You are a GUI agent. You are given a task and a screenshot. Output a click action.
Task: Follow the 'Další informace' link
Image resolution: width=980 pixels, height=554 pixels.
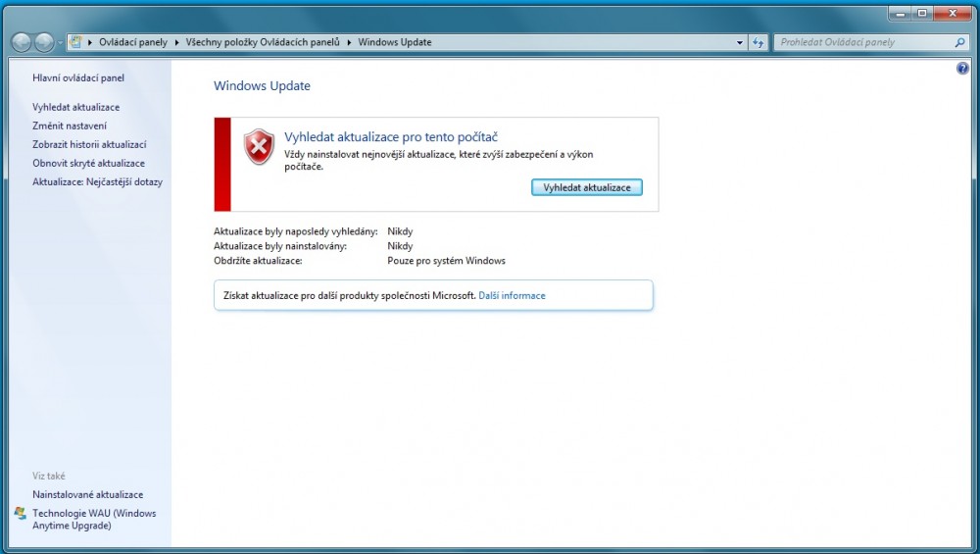click(512, 295)
